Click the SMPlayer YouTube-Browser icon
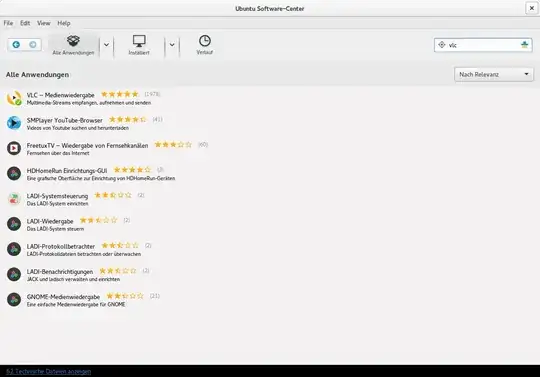The height and width of the screenshot is (377, 540). 14,123
